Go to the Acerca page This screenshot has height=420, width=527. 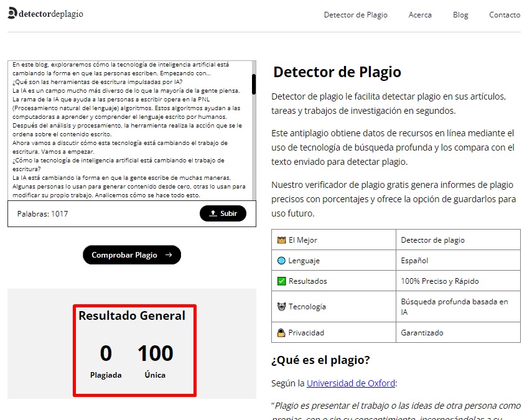(420, 15)
